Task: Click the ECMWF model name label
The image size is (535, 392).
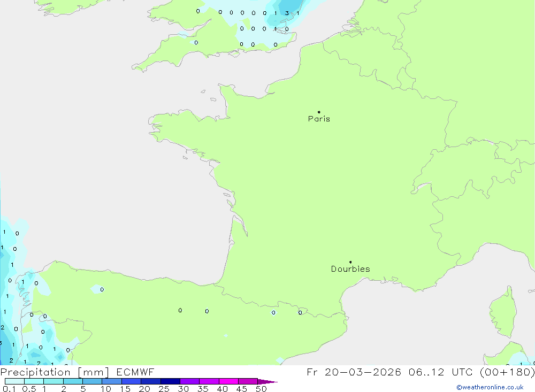Action: (x=135, y=372)
